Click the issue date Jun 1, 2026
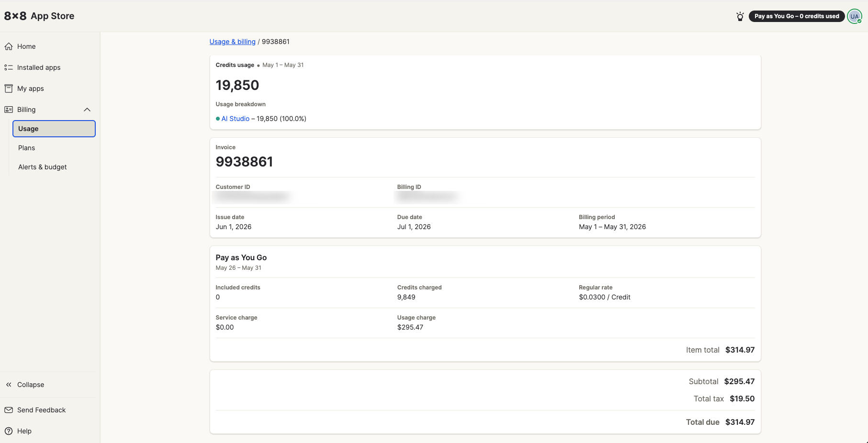This screenshot has width=868, height=443. (x=234, y=227)
